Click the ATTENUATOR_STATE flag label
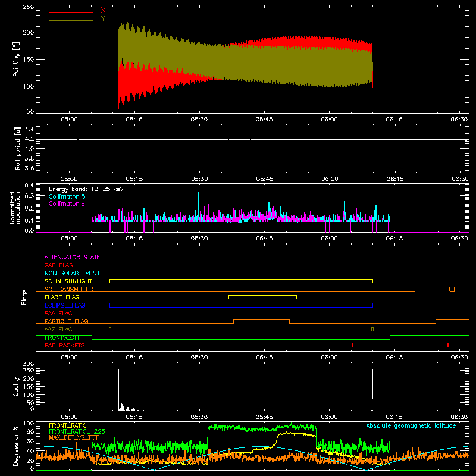Viewport: 476px width, 476px height. point(72,257)
